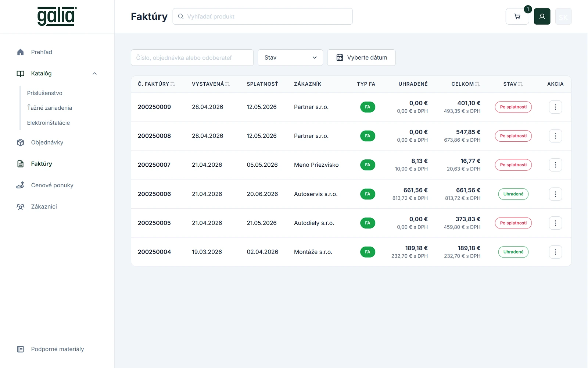Open the user account profile icon

point(542,17)
